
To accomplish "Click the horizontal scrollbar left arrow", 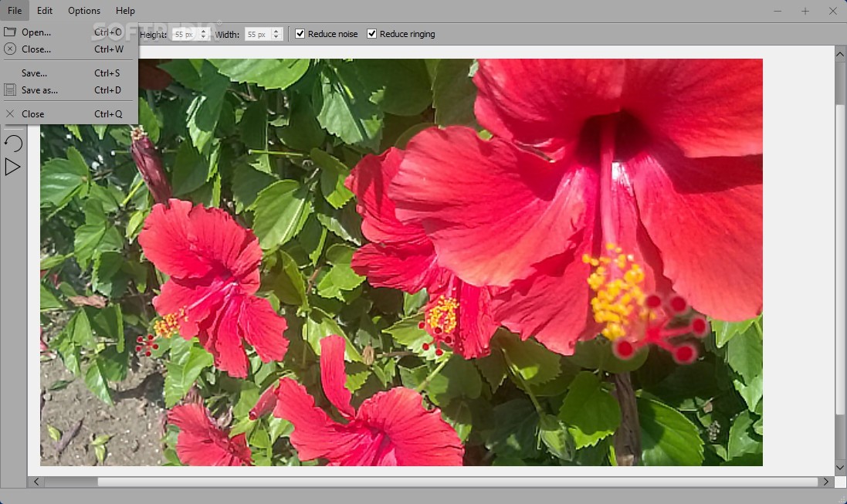I will pos(36,482).
